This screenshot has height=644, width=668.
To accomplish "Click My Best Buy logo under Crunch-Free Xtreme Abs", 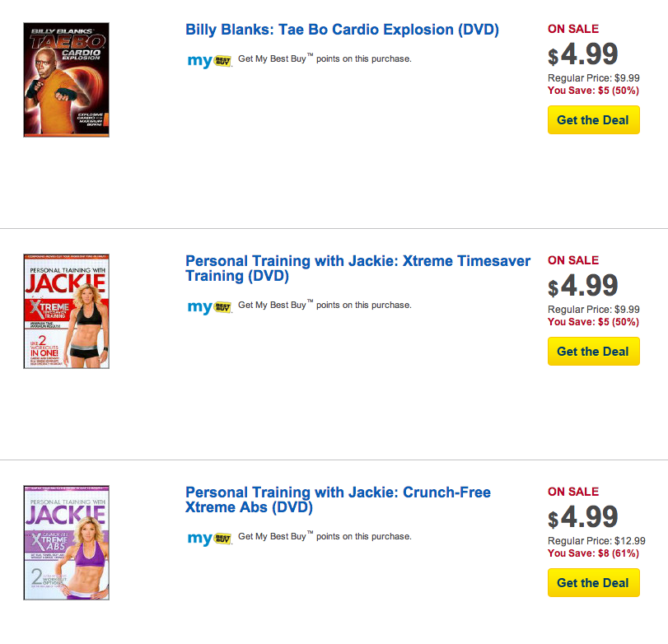I will point(209,538).
